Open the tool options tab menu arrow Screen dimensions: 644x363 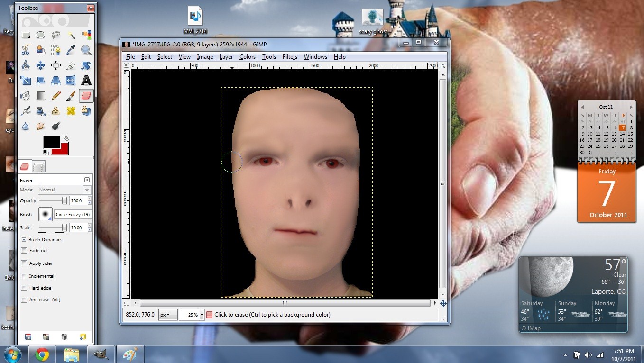[x=87, y=180]
